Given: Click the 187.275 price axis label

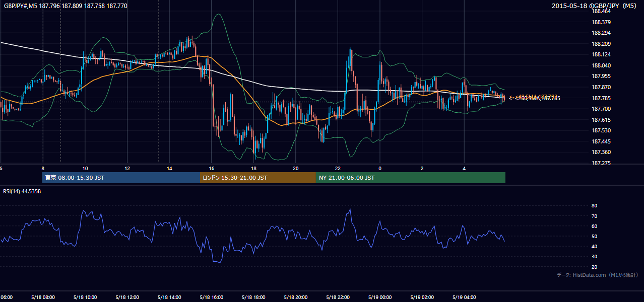Looking at the screenshot, I should [x=602, y=163].
